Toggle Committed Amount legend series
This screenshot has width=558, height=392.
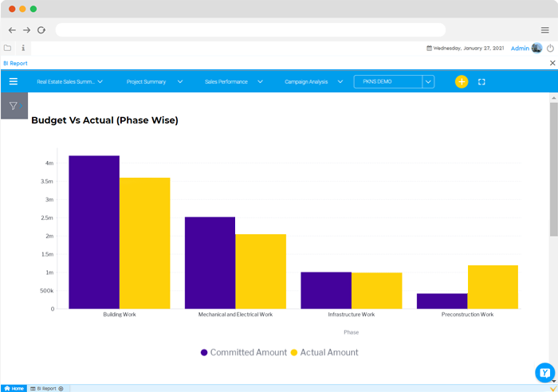244,352
